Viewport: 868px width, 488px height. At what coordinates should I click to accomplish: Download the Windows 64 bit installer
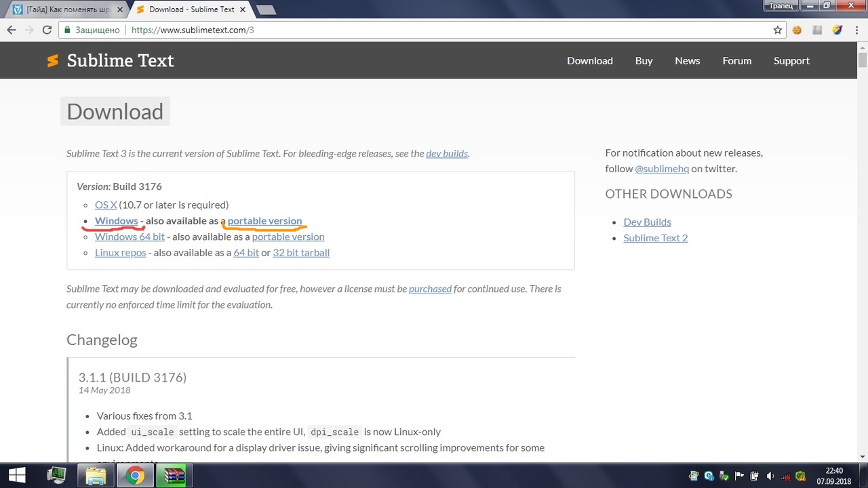[x=130, y=237]
